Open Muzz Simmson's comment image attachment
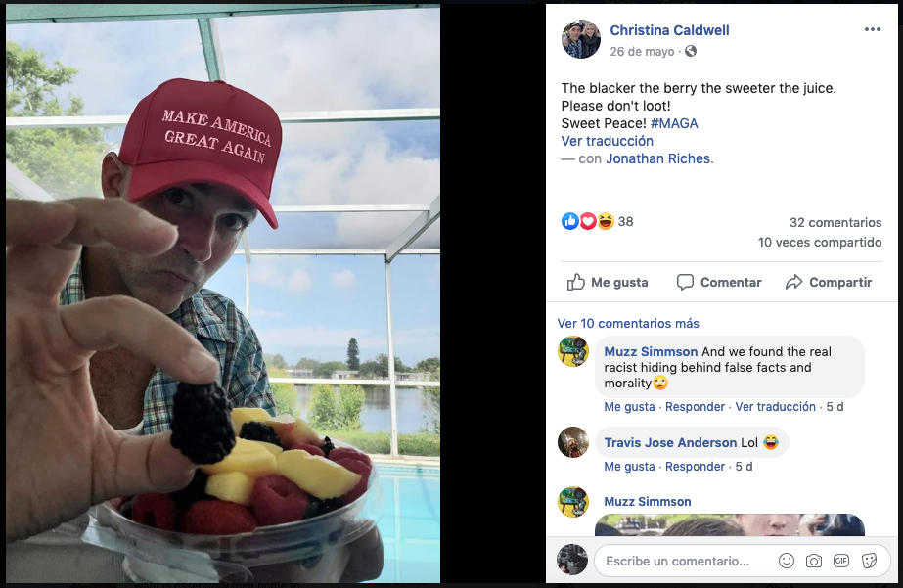The width and height of the screenshot is (903, 588). 729,525
